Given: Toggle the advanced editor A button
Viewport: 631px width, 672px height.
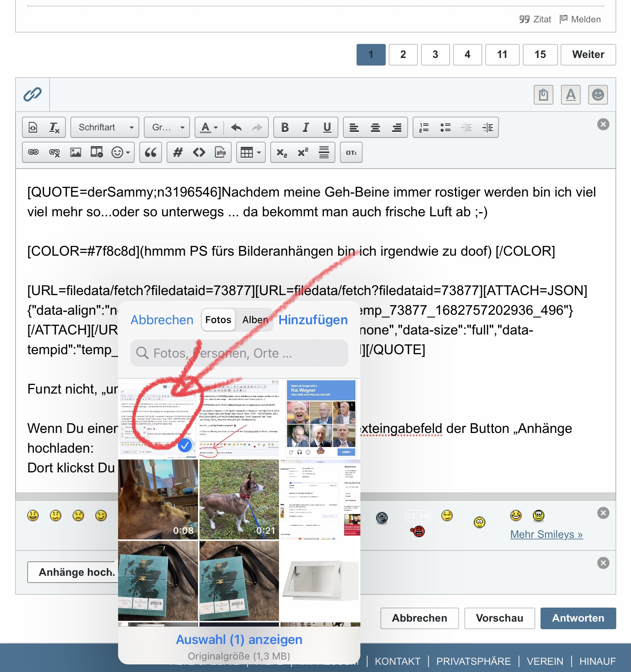Looking at the screenshot, I should point(570,95).
